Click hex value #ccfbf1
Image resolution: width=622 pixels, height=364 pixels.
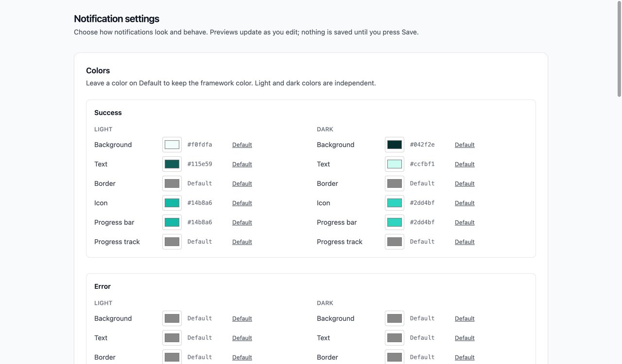(422, 164)
